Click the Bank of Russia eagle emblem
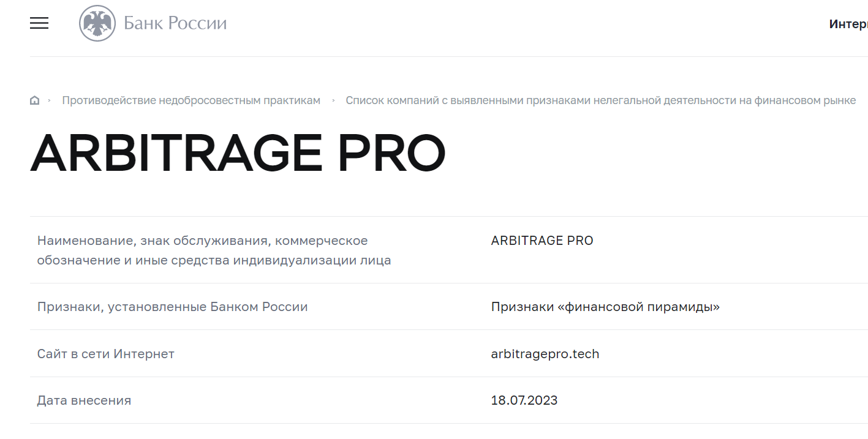Viewport: 868px width, 439px height. 97,23
